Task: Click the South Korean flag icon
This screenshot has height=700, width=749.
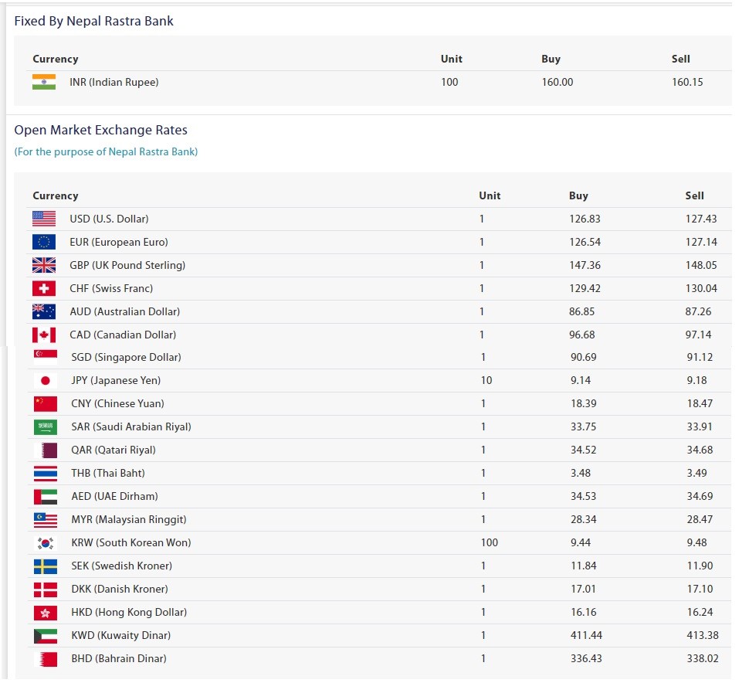Action: 46,542
